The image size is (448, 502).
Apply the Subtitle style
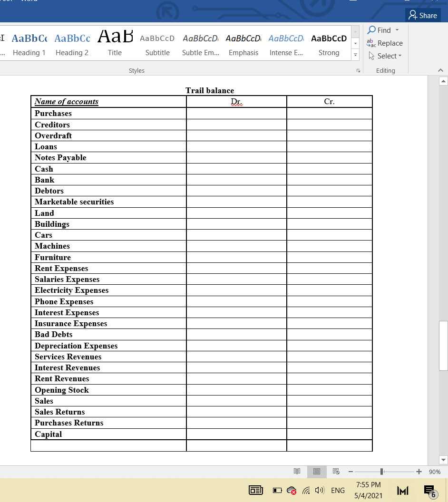[157, 44]
